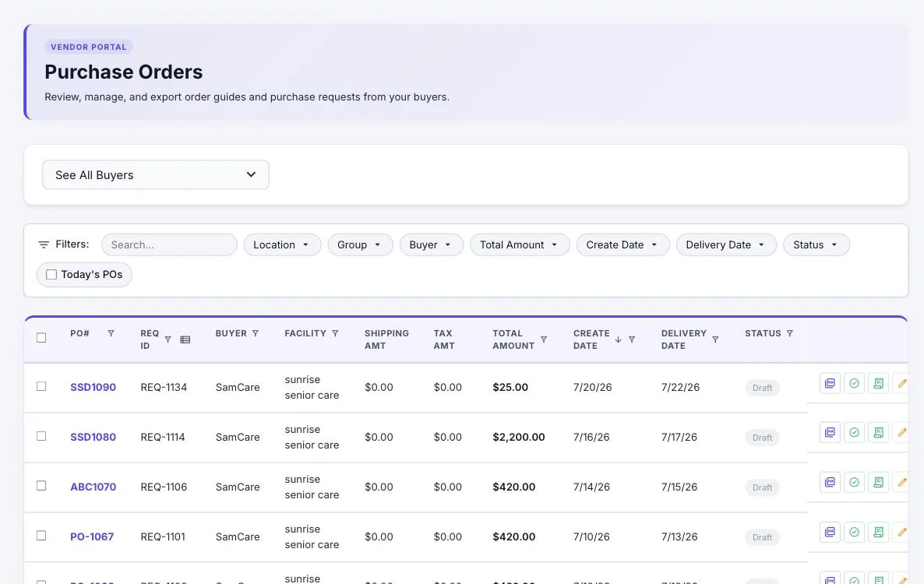Screen dimensions: 924x584
Task: Open purchase order SSD1090 link
Action: [x=93, y=387]
